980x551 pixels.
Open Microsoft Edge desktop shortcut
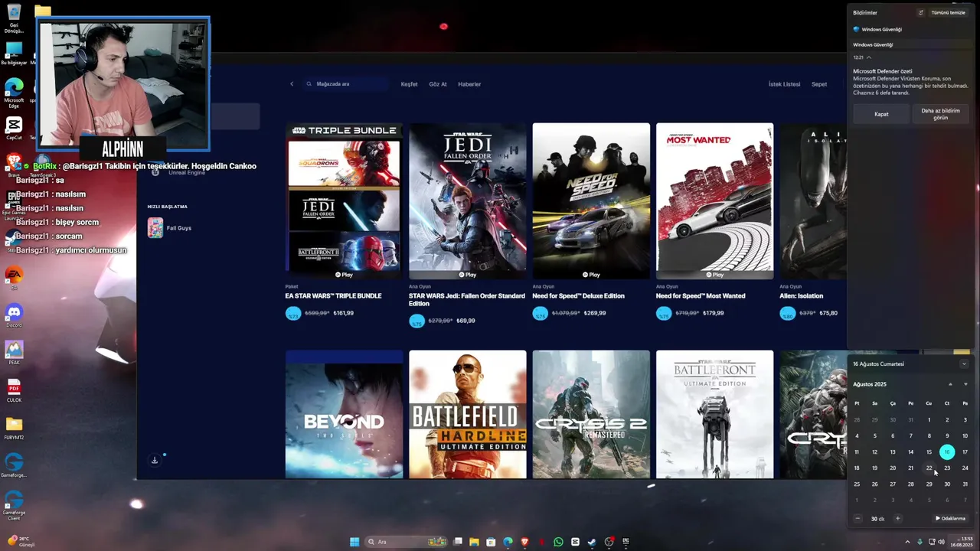coord(14,92)
